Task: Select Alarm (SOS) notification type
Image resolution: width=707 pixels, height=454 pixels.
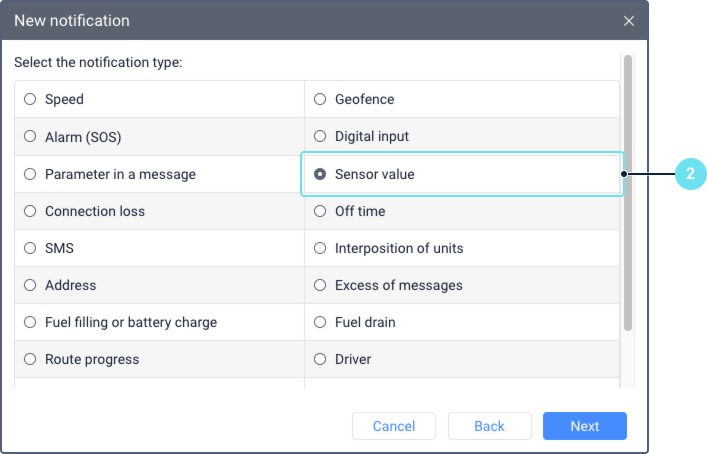Action: pyautogui.click(x=30, y=136)
